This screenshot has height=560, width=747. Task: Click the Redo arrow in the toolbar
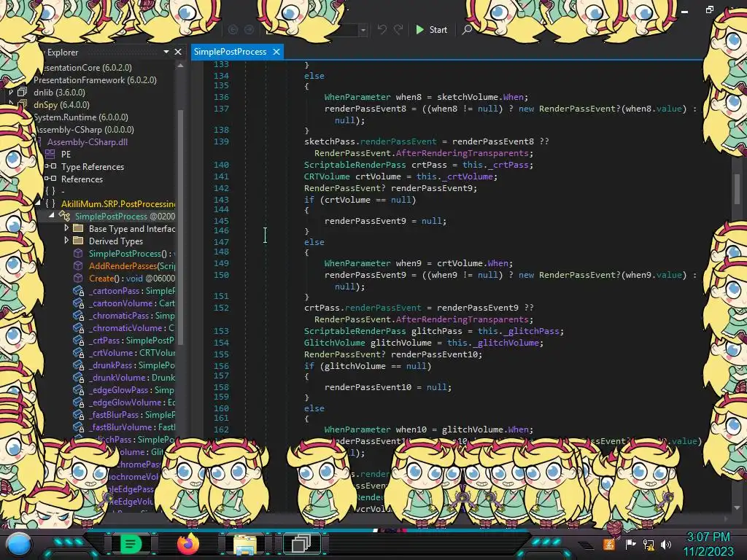point(398,29)
